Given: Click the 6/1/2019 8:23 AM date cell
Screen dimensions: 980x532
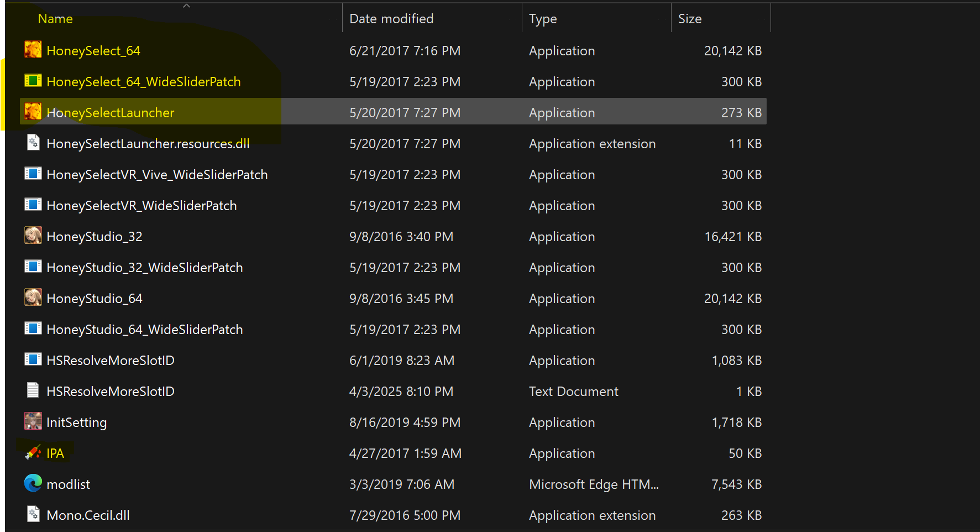Looking at the screenshot, I should point(402,361).
